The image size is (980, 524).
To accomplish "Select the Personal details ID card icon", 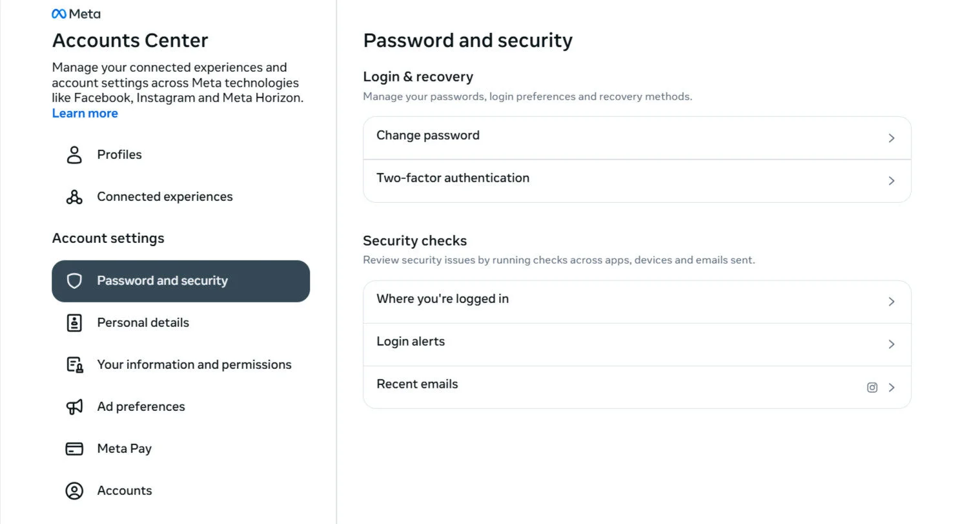I will (74, 322).
